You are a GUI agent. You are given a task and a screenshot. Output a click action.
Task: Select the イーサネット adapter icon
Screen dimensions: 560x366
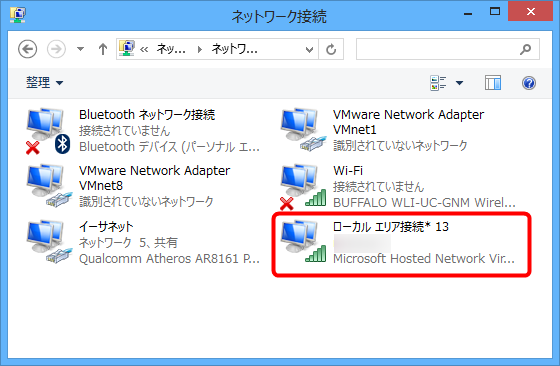pyautogui.click(x=49, y=242)
